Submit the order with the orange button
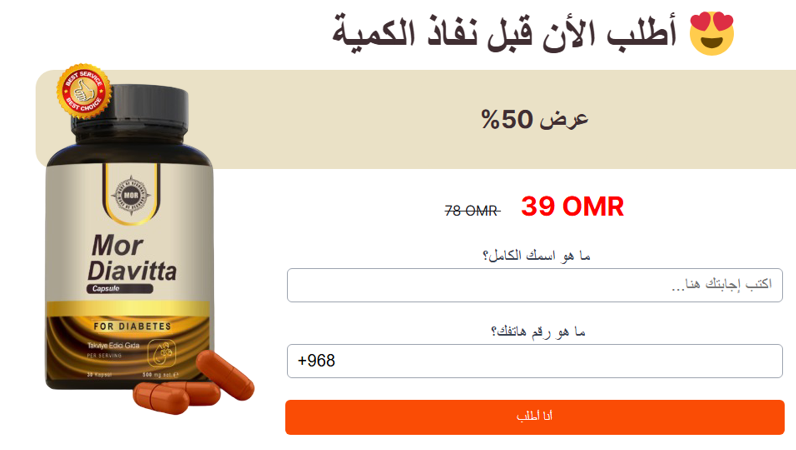The height and width of the screenshot is (450, 796). pyautogui.click(x=535, y=417)
